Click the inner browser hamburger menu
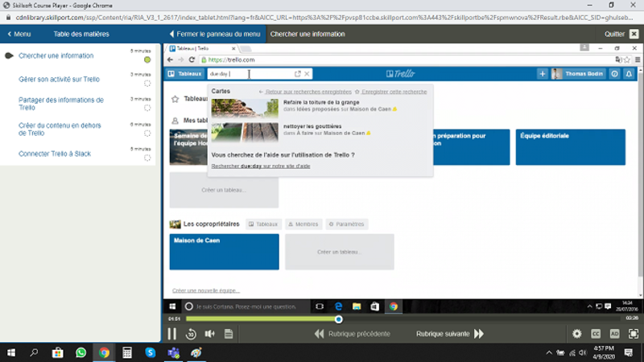 [x=638, y=60]
